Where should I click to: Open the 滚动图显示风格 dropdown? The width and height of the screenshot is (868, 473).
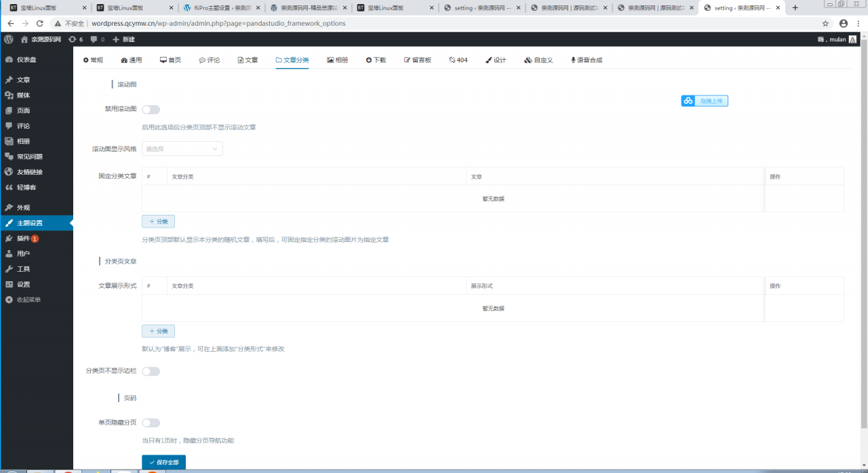pos(182,148)
